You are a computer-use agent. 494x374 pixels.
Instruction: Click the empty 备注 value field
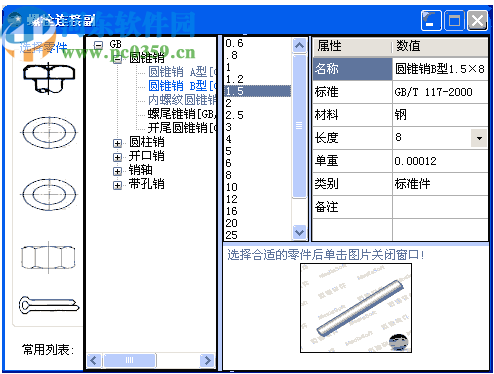pos(440,207)
